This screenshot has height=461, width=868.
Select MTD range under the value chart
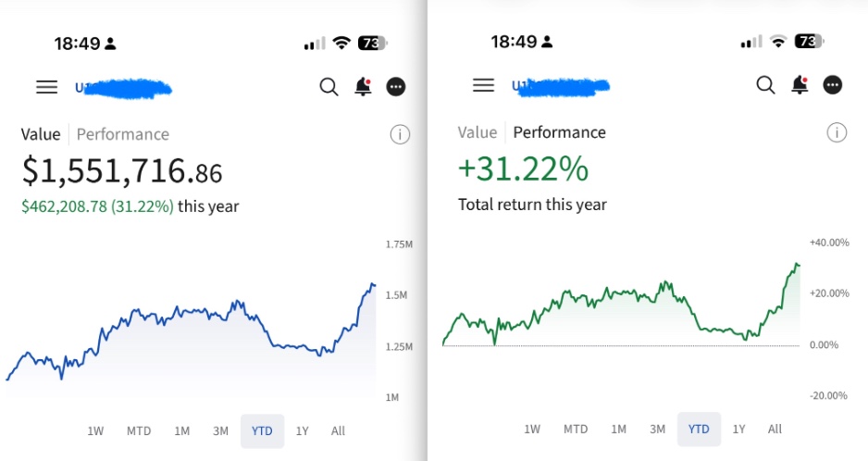click(x=139, y=431)
